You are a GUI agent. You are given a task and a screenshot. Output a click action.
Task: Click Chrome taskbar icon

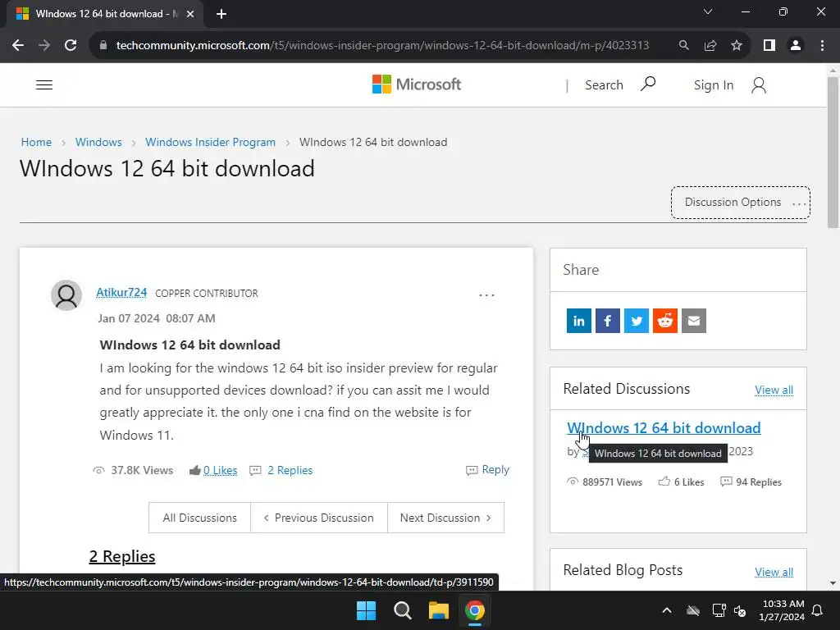pyautogui.click(x=475, y=610)
